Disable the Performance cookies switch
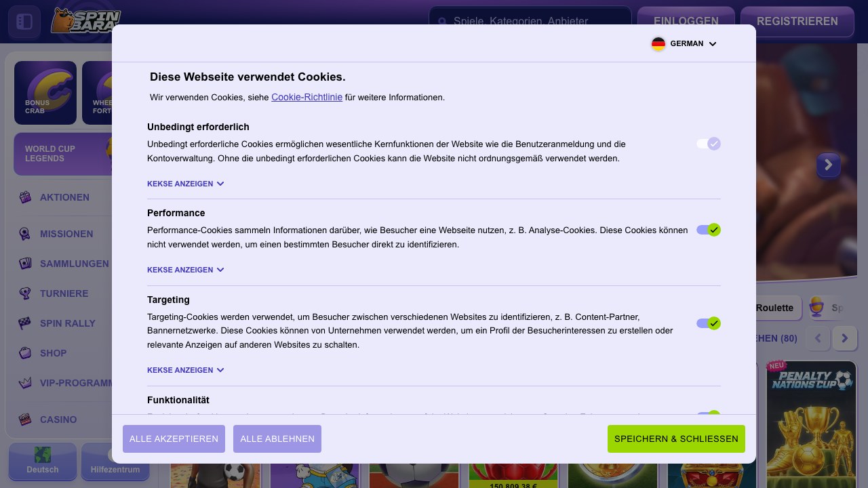This screenshot has width=868, height=488. pos(708,230)
